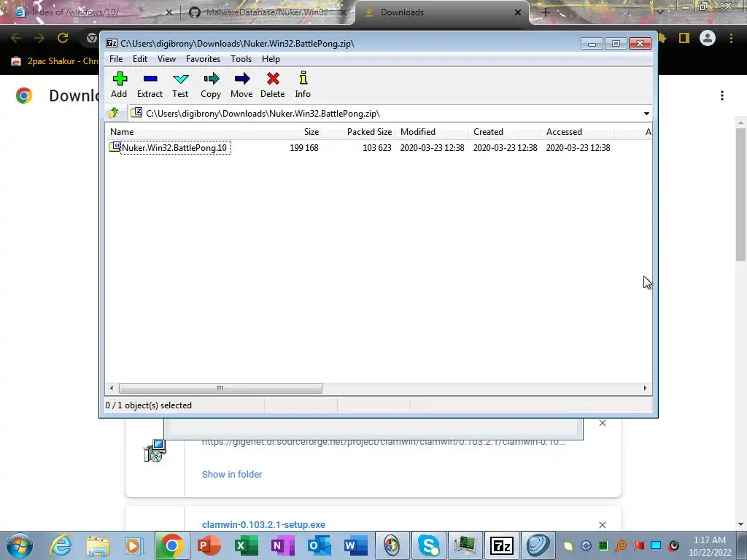Click the 199 168 size value

(x=304, y=147)
